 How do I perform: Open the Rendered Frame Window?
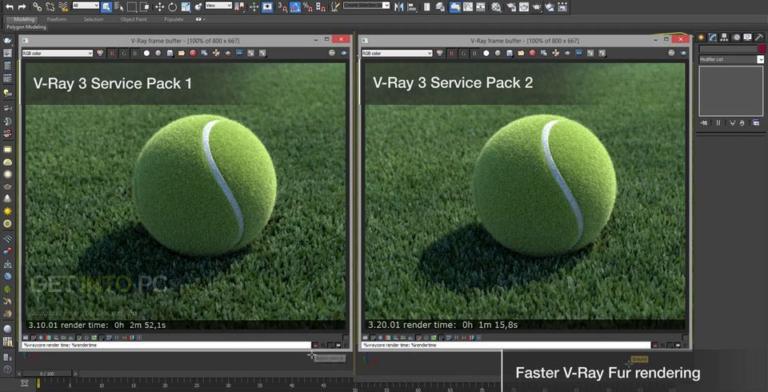524,7
